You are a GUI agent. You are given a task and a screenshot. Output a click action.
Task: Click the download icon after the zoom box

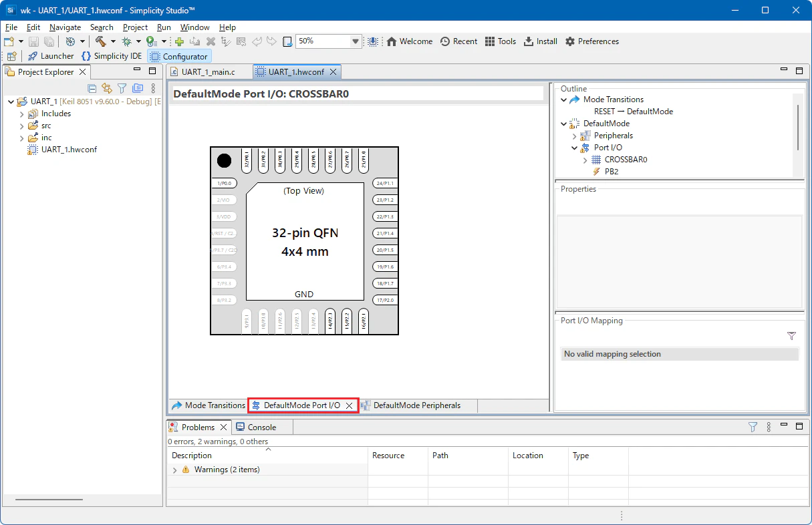tap(372, 41)
